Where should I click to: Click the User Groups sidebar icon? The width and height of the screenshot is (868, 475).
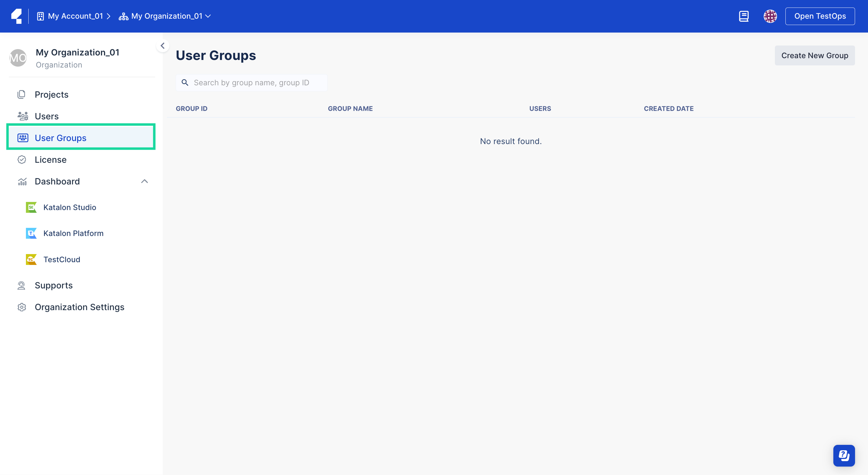22,137
